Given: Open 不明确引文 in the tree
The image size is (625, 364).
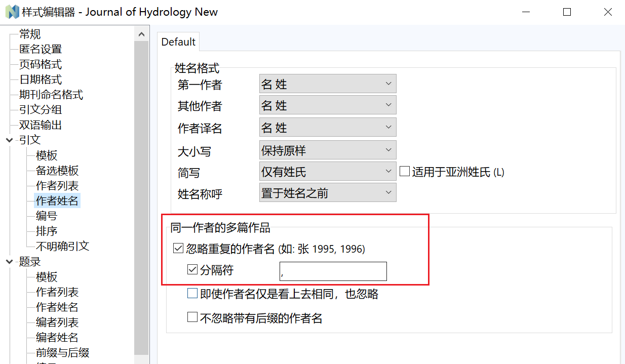Looking at the screenshot, I should tap(62, 247).
